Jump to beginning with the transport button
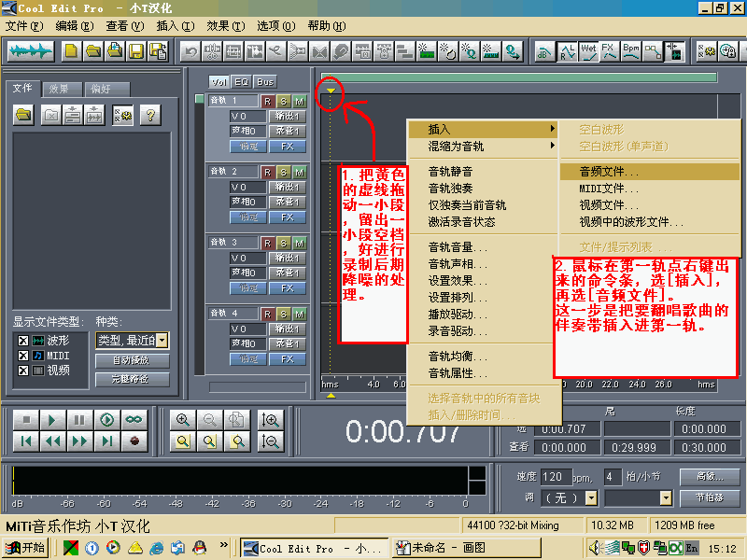 point(26,441)
